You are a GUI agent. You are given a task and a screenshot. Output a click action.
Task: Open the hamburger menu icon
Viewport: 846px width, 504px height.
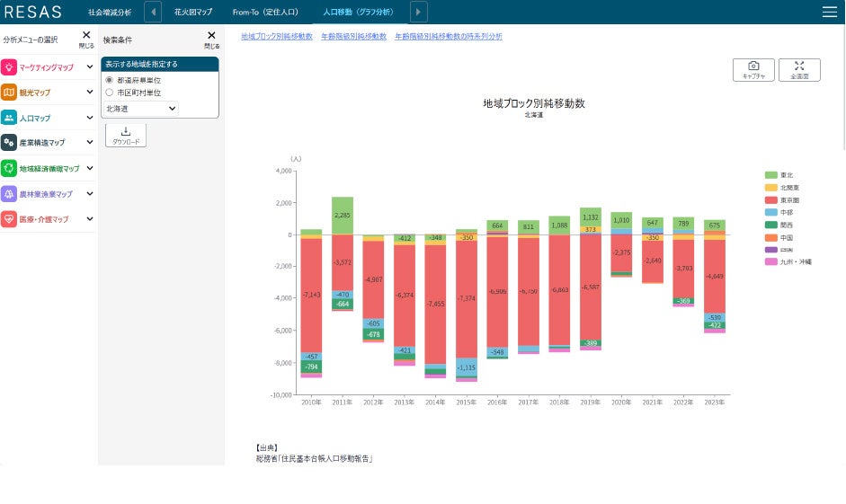click(829, 12)
